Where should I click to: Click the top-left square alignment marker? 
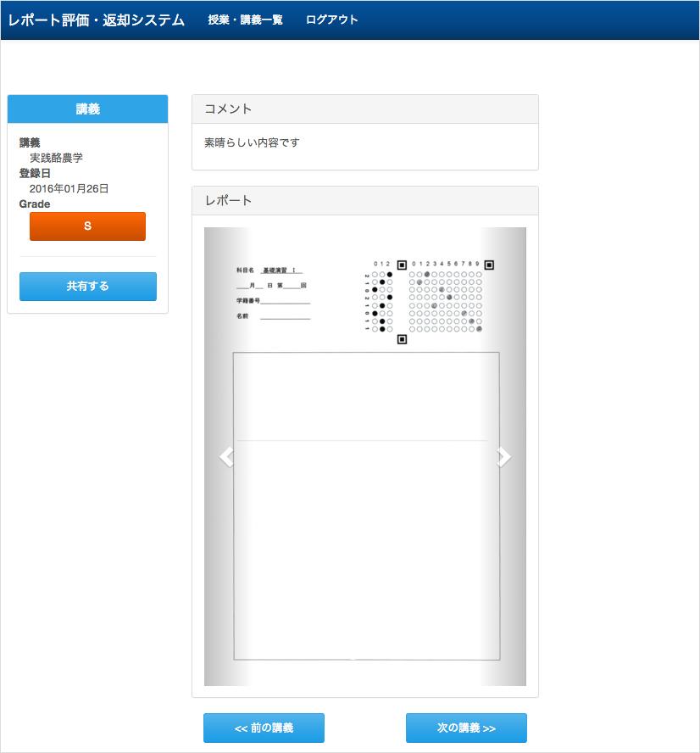(x=402, y=265)
